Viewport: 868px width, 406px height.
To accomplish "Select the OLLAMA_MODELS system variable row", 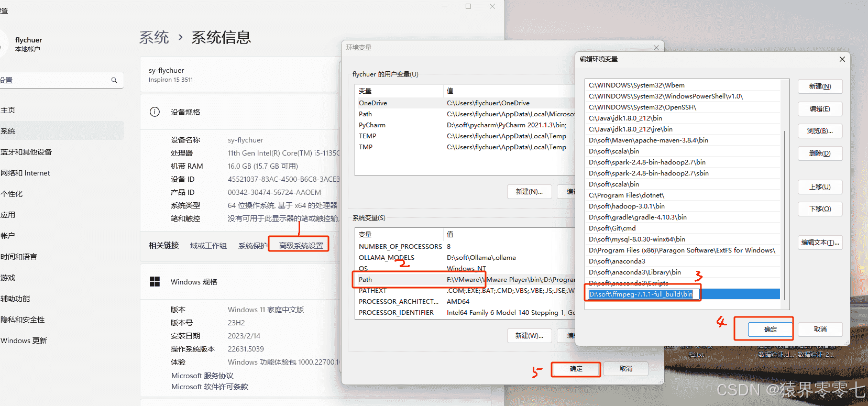I will [x=465, y=258].
